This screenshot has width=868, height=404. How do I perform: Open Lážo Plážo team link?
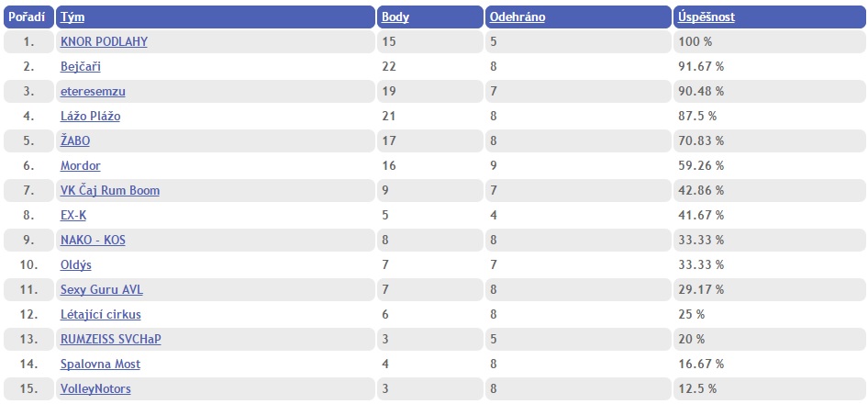point(90,117)
